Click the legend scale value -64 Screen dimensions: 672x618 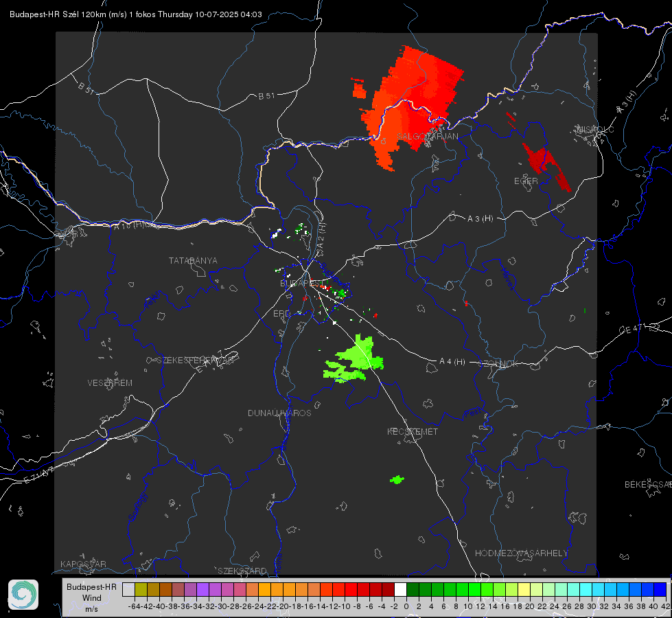click(135, 606)
